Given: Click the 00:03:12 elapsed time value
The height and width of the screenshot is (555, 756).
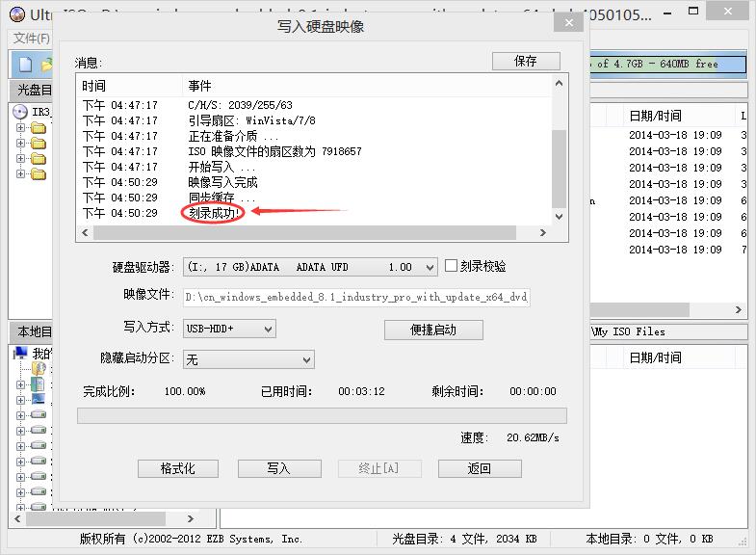Looking at the screenshot, I should pyautogui.click(x=361, y=391).
